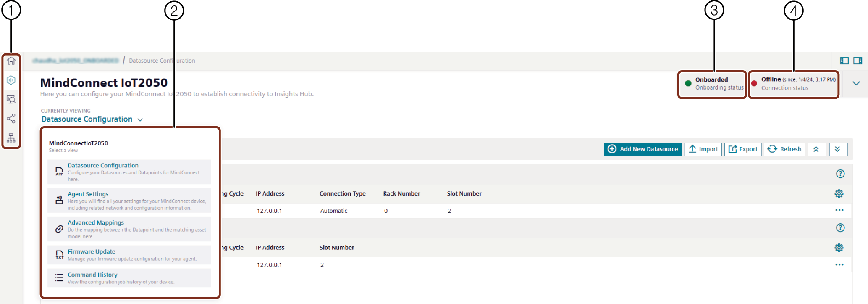Click the Datasource Configuration APP file icon

59,171
